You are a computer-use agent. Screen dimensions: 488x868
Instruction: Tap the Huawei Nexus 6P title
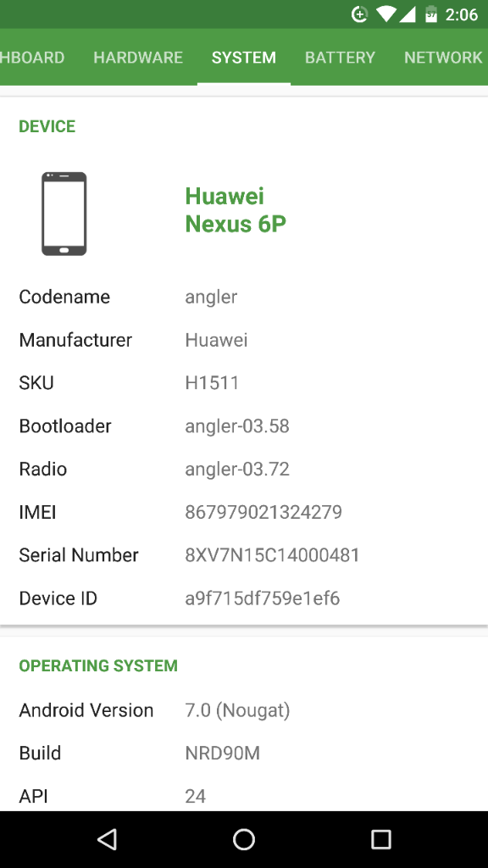click(236, 210)
